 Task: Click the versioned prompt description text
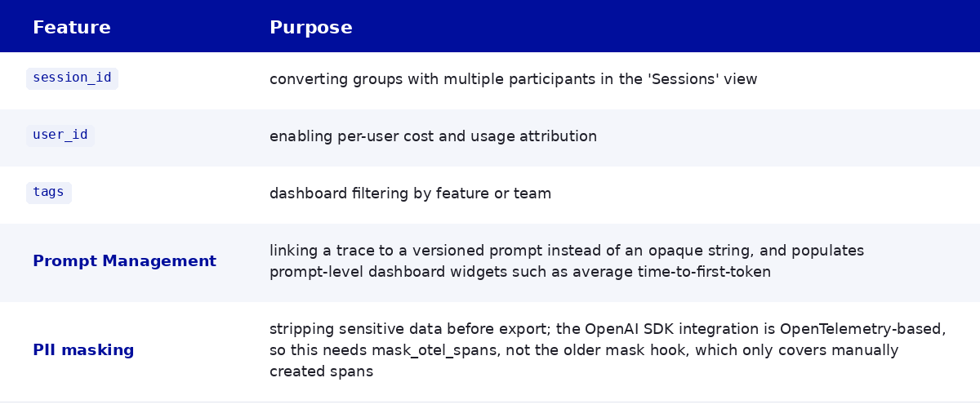[567, 261]
